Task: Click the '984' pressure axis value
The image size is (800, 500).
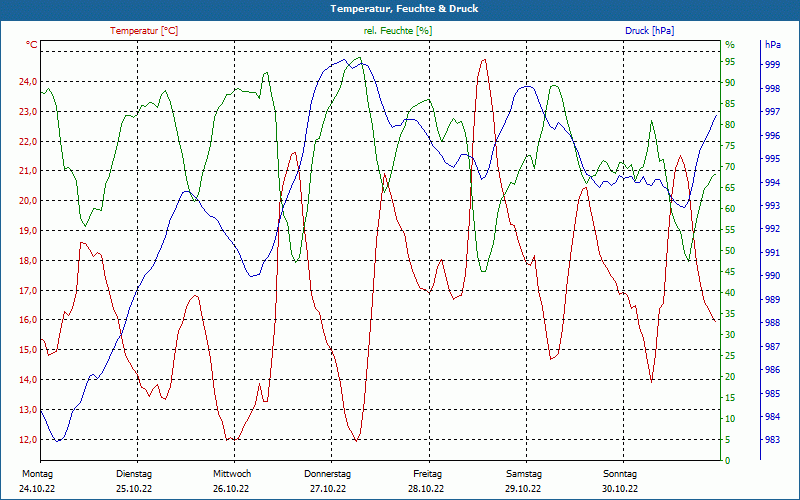Action: [x=772, y=417]
